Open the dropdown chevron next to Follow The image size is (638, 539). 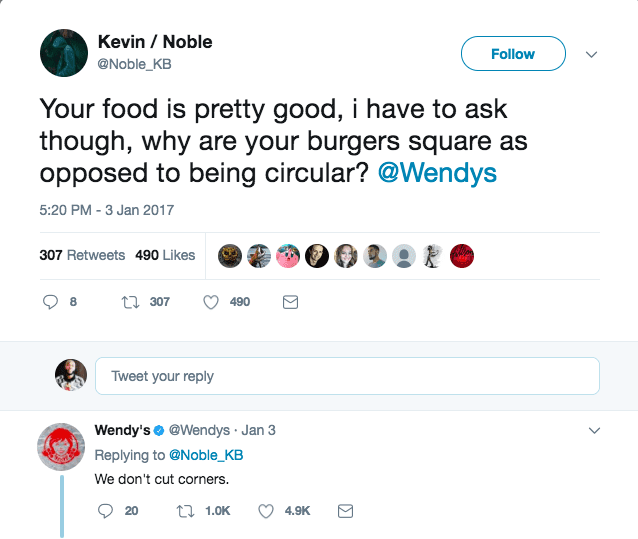591,54
